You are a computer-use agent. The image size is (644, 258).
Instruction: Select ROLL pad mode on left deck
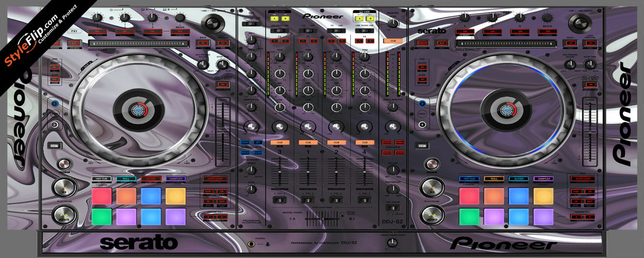pos(126,179)
